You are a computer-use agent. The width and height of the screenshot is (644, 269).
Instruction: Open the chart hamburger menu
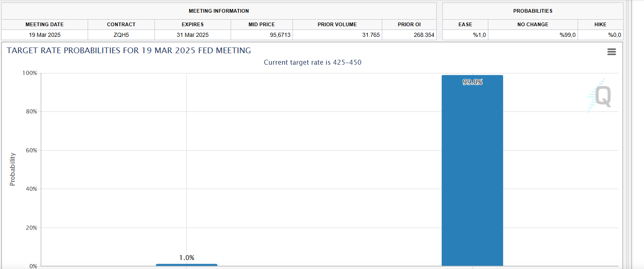coord(611,52)
